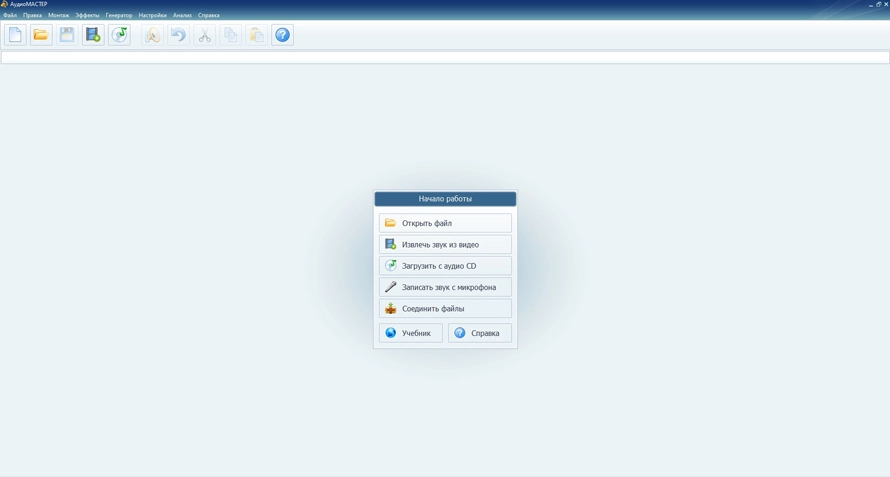
Task: Choose Записать звук с микрофона
Action: pyautogui.click(x=445, y=287)
